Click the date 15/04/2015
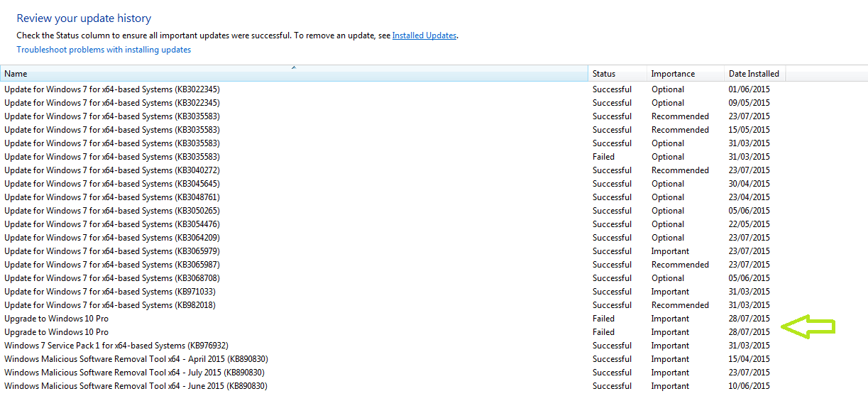This screenshot has height=396, width=868. tap(749, 359)
